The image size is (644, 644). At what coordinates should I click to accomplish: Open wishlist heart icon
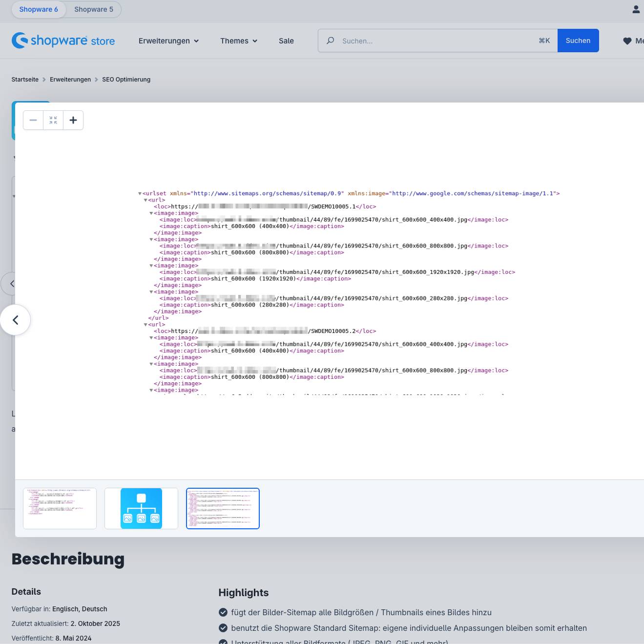tap(627, 41)
